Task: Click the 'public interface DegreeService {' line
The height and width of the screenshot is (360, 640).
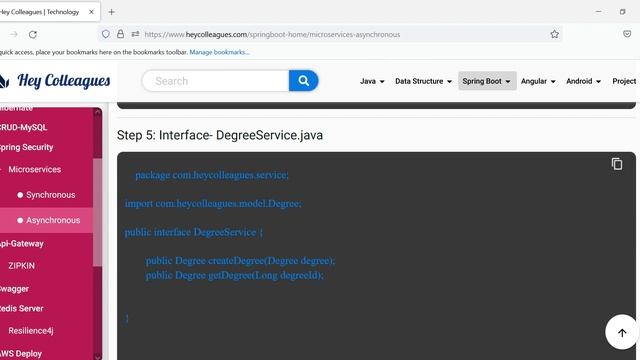Action: (x=194, y=232)
